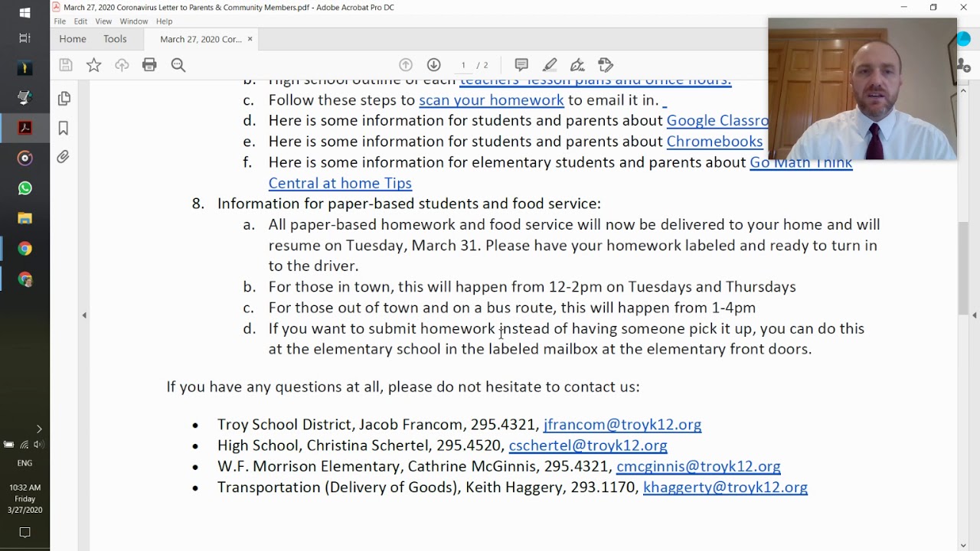Click text 'Information for paper-based students and food service:'
This screenshot has height=551, width=980.
409,204
